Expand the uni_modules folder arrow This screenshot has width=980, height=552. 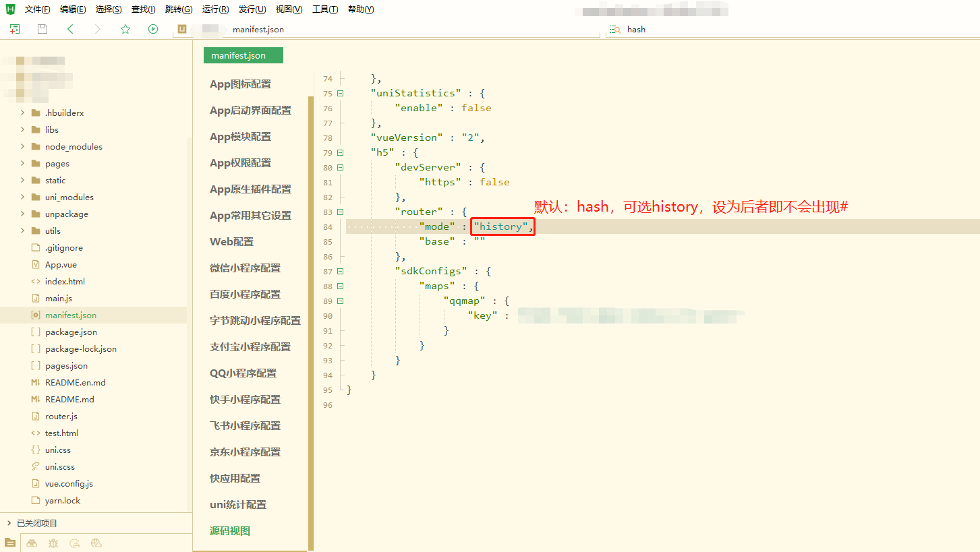(x=22, y=197)
